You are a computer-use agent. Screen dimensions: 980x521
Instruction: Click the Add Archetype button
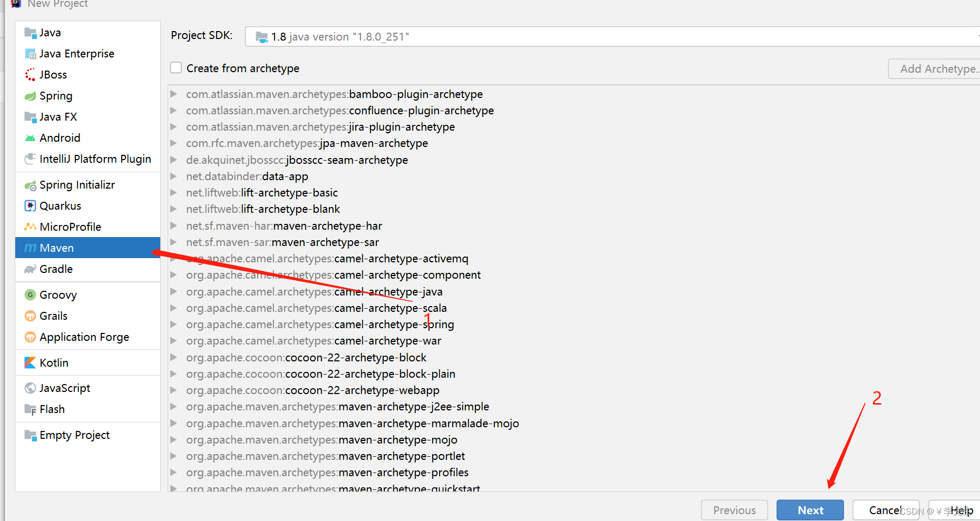[x=935, y=69]
